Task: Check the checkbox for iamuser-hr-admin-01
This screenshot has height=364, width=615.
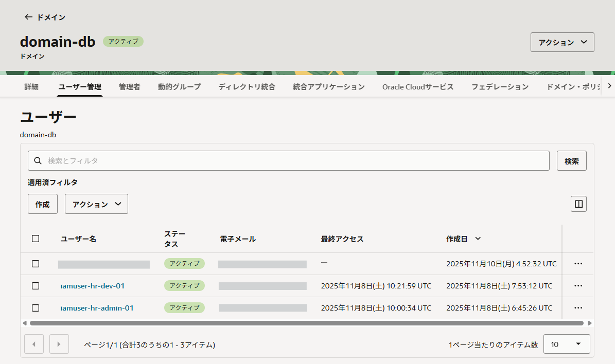Action: 36,307
